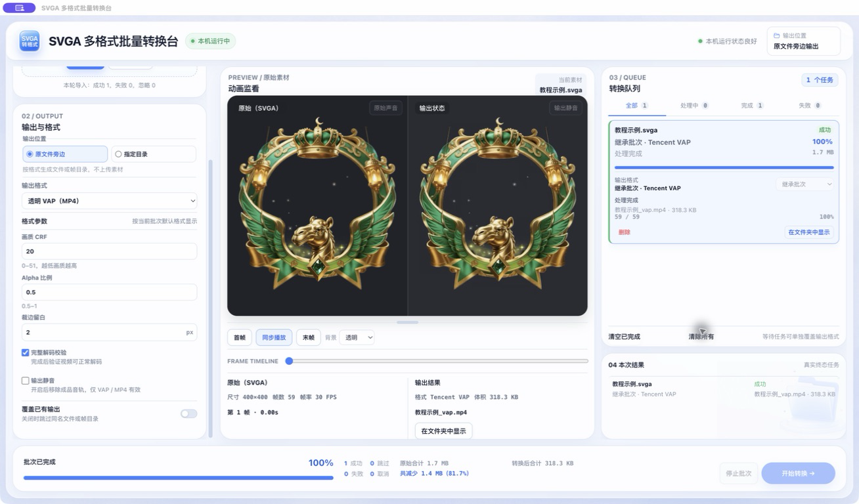This screenshot has height=504, width=859.
Task: Select the 原文件旁边 radio option
Action: [x=64, y=154]
